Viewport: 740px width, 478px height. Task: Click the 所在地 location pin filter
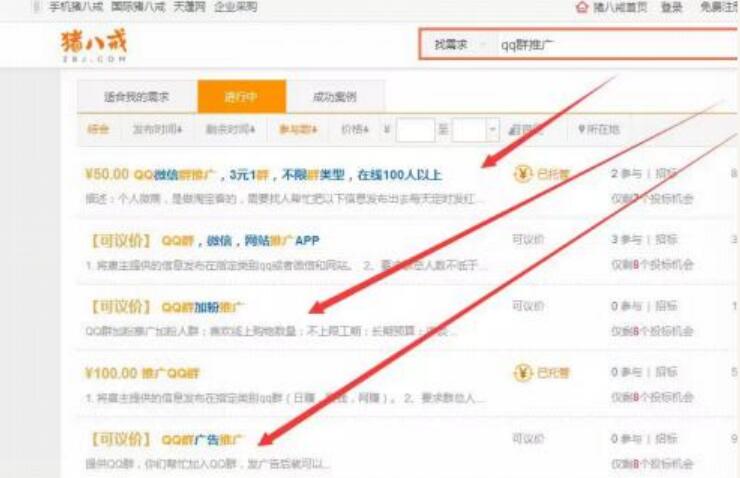[x=582, y=129]
